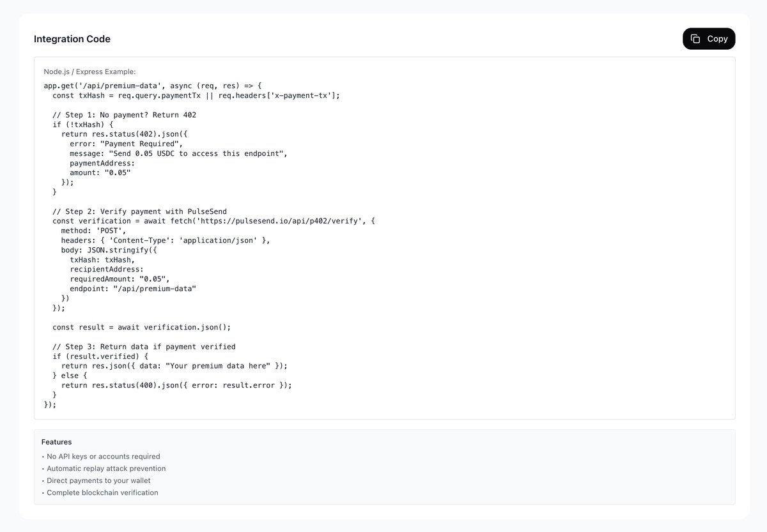767x532 pixels.
Task: Click the Features heading
Action: [56, 442]
